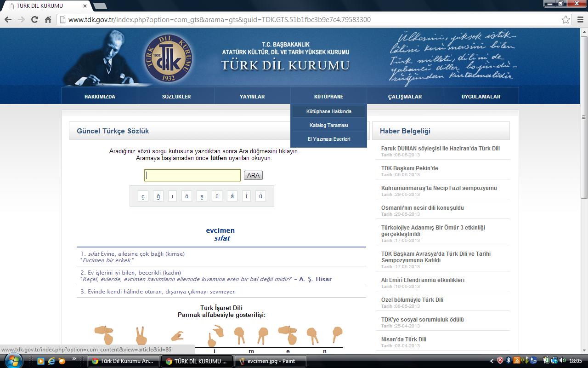The width and height of the screenshot is (588, 368).
Task: Insert letter ü character
Action: point(216,196)
